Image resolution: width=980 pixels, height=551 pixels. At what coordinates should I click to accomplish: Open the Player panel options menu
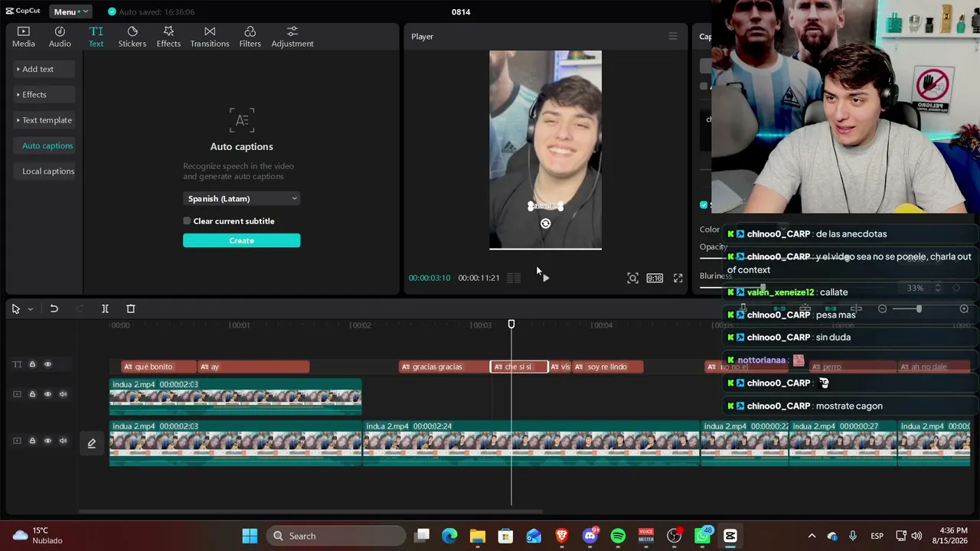coord(673,36)
